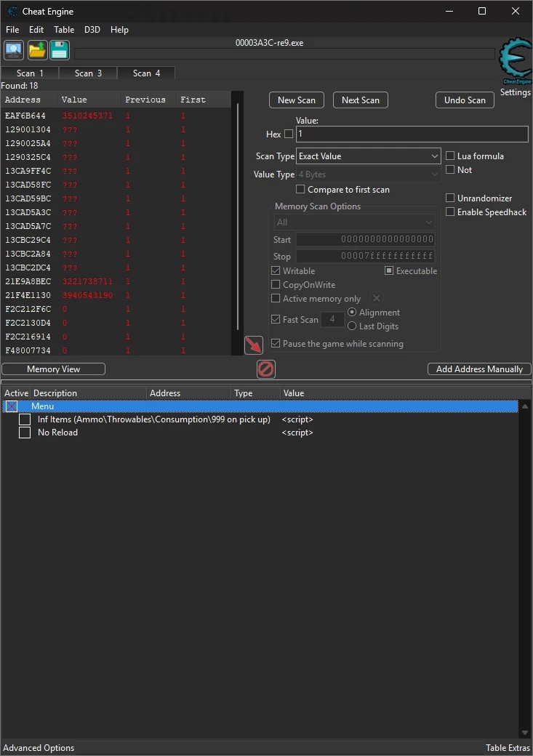This screenshot has height=756, width=533.
Task: Toggle Fast Scan checkbox
Action: point(276,319)
